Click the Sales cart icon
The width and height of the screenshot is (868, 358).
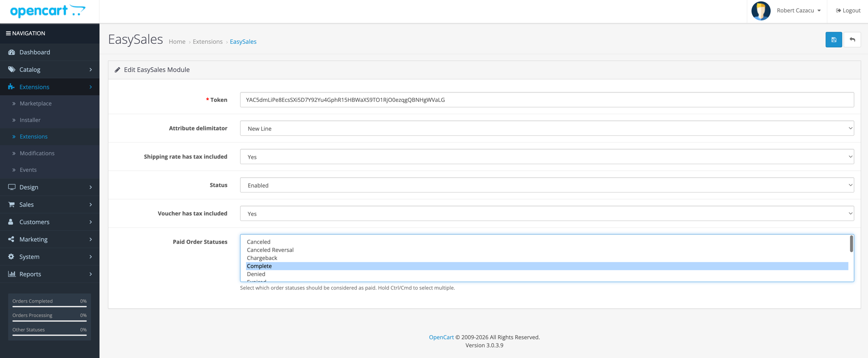tap(12, 204)
